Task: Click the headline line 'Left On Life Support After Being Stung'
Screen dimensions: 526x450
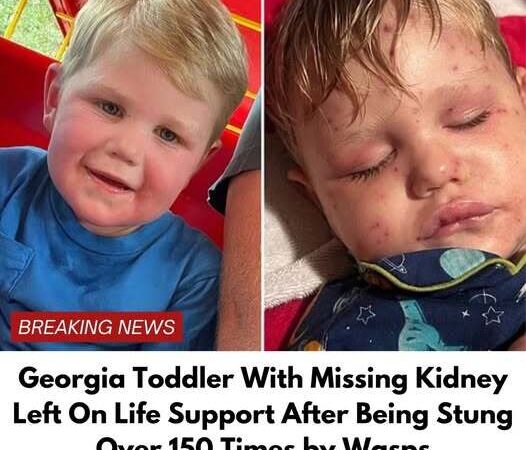Action: tap(263, 414)
